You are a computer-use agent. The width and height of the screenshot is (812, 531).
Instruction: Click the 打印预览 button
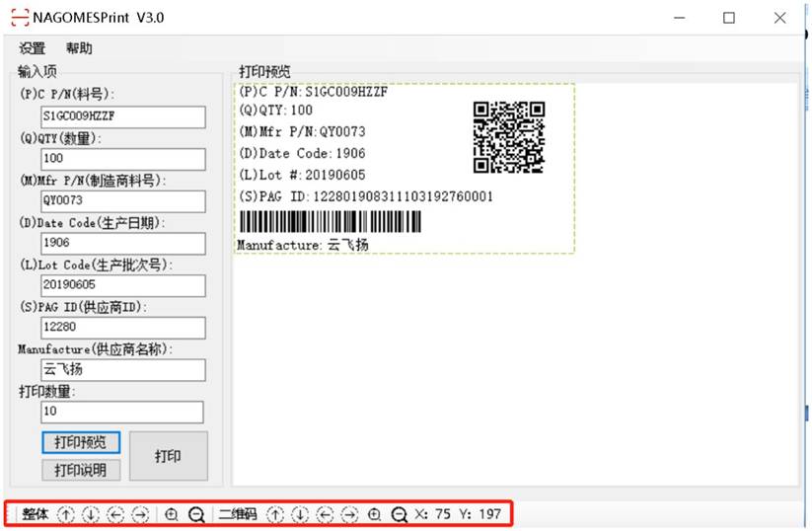[81, 442]
